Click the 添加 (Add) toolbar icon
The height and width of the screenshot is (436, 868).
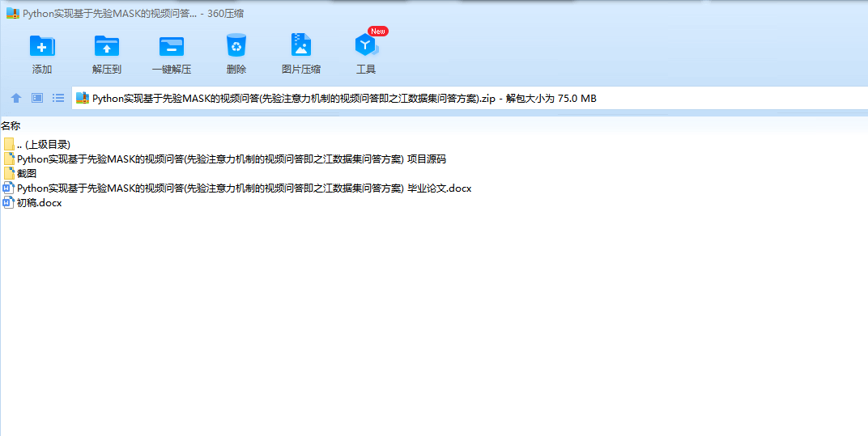42,45
